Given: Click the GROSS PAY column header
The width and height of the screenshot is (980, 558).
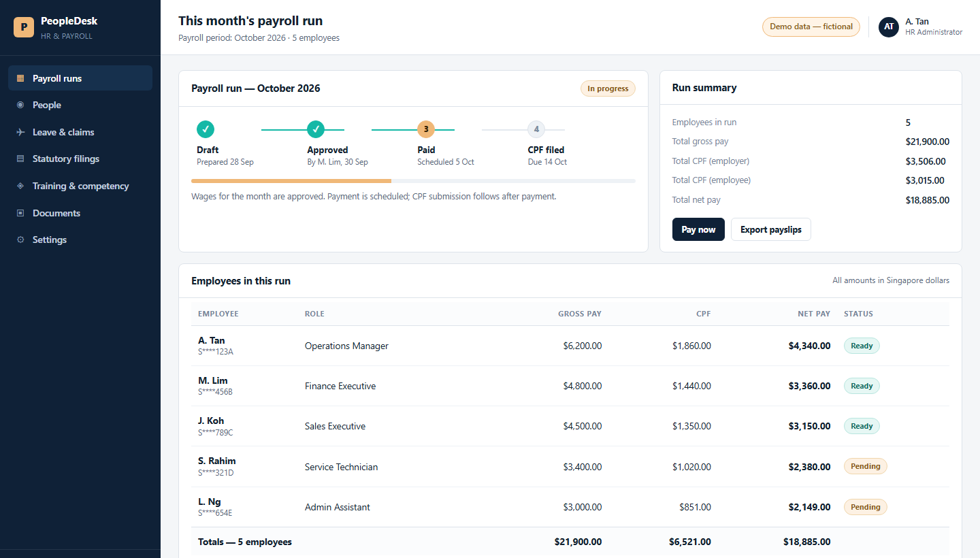Looking at the screenshot, I should pyautogui.click(x=580, y=314).
